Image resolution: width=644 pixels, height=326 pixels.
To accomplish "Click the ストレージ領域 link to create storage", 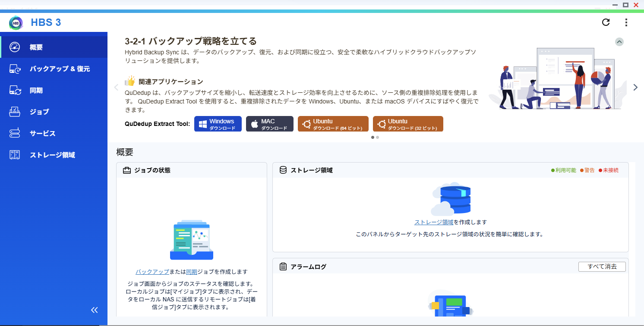I will (x=433, y=223).
